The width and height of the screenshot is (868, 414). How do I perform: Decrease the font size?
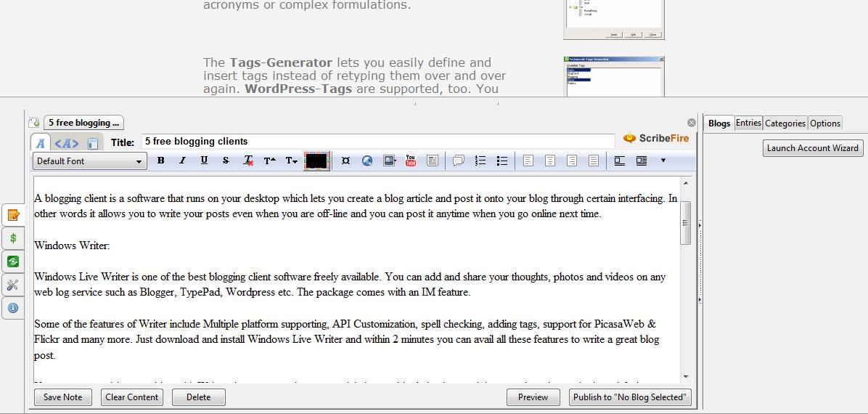[291, 161]
